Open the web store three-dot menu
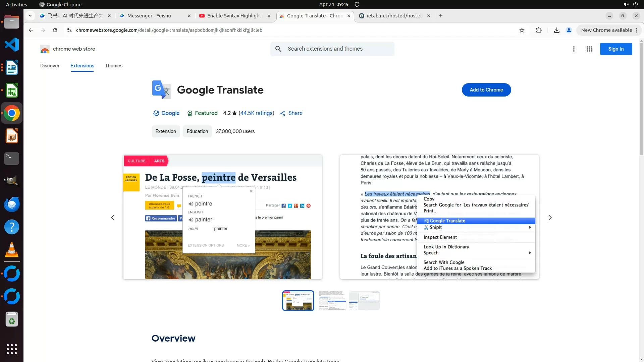644x362 pixels. pyautogui.click(x=574, y=49)
